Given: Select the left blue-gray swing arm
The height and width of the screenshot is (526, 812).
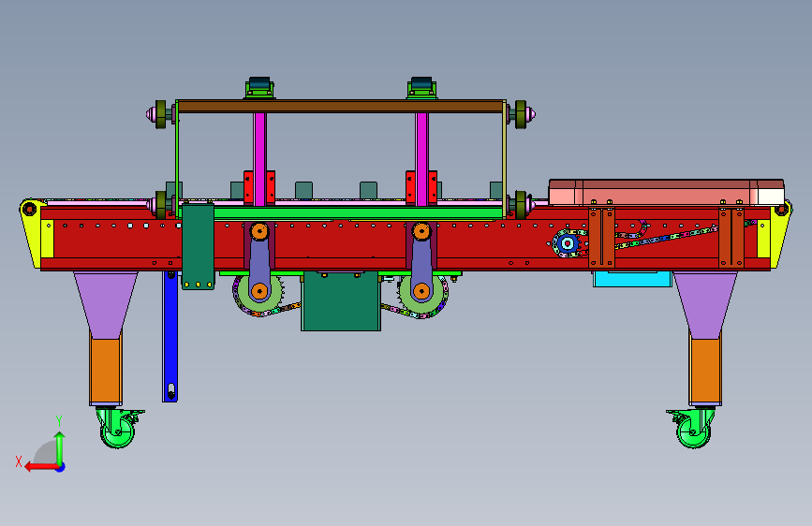Looking at the screenshot, I should [x=259, y=261].
